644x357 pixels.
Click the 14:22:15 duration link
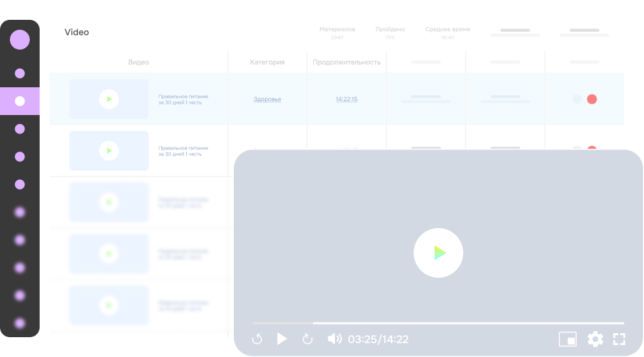coord(347,99)
